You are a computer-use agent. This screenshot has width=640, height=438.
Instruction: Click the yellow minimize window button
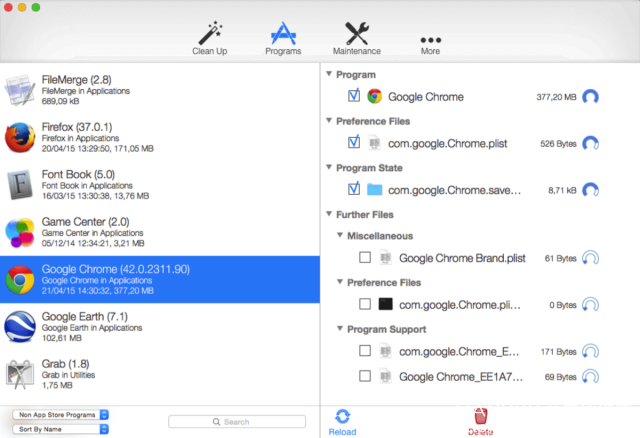tap(22, 7)
